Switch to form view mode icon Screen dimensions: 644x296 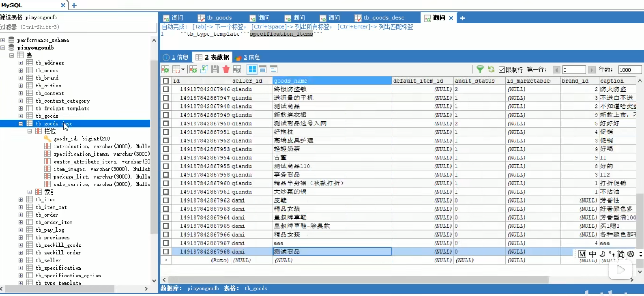(263, 69)
